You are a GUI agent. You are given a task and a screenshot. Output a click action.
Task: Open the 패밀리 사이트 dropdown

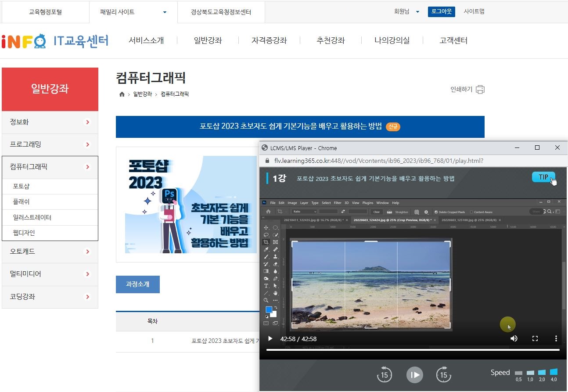pyautogui.click(x=133, y=12)
